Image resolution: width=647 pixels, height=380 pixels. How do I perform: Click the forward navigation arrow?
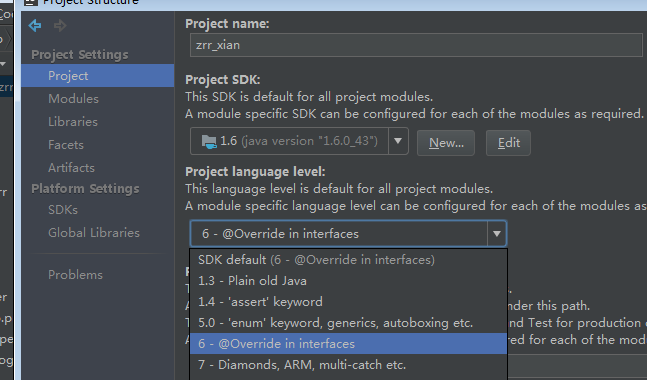[60, 26]
